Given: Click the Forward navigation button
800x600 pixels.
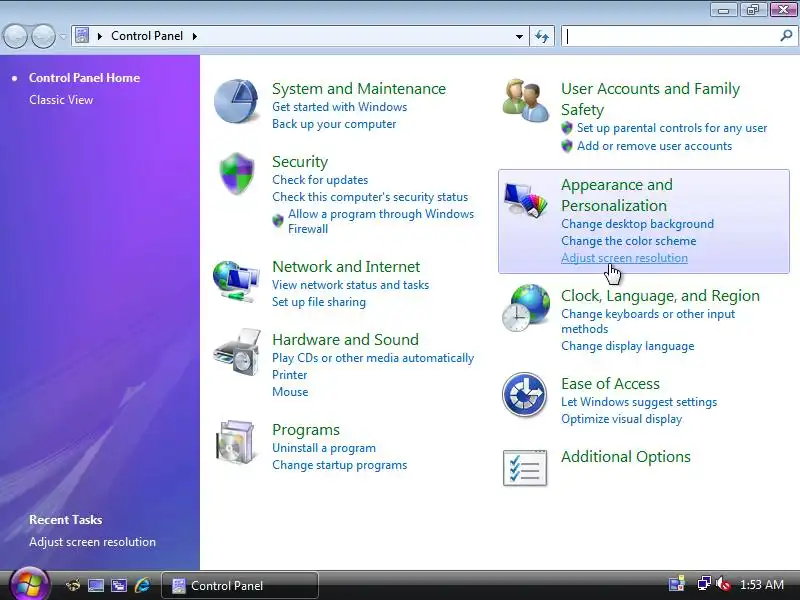Looking at the screenshot, I should (43, 36).
